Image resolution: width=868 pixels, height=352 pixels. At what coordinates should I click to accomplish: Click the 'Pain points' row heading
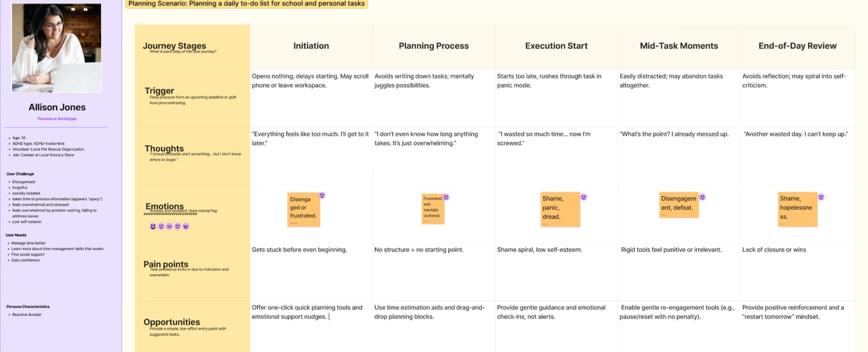point(166,264)
